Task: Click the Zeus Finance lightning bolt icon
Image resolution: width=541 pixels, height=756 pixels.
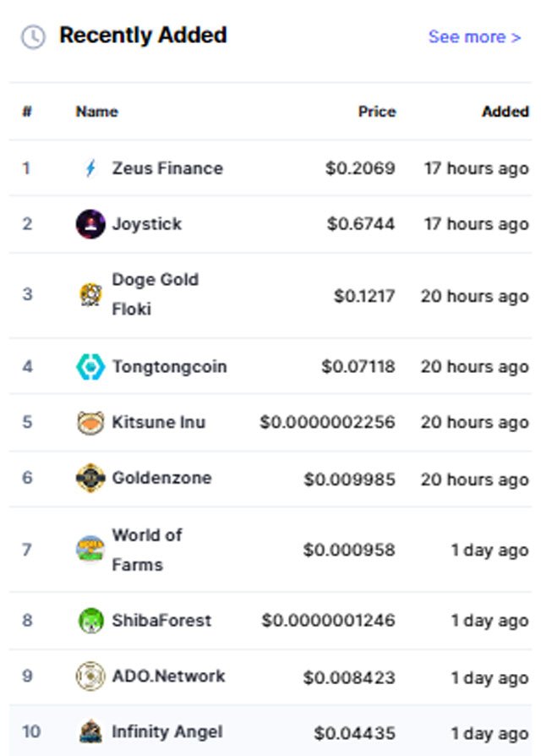Action: (90, 168)
